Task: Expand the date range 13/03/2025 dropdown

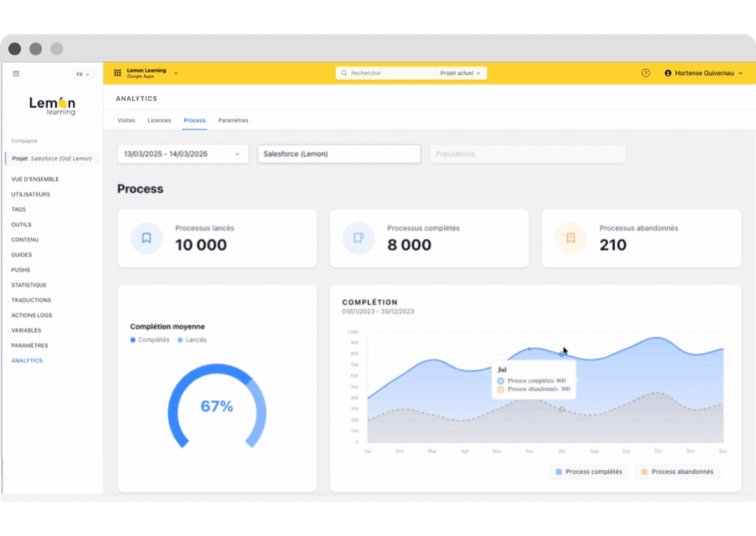Action: pos(182,154)
